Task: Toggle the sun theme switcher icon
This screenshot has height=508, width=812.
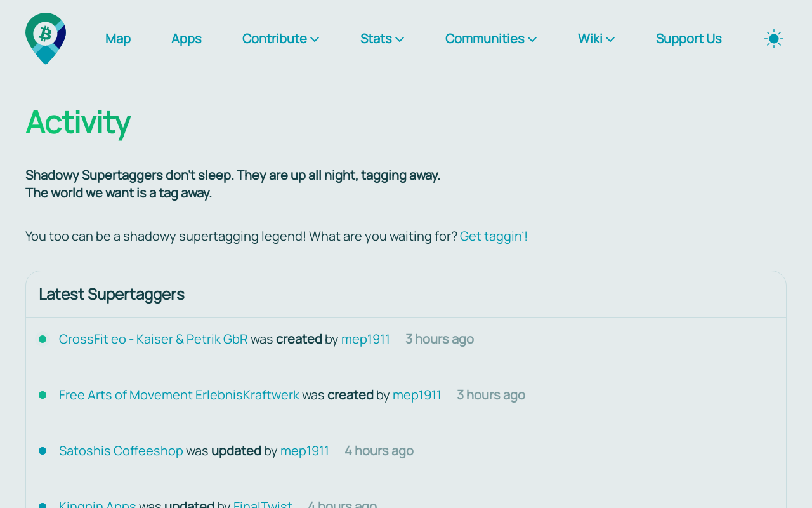Action: 774,39
